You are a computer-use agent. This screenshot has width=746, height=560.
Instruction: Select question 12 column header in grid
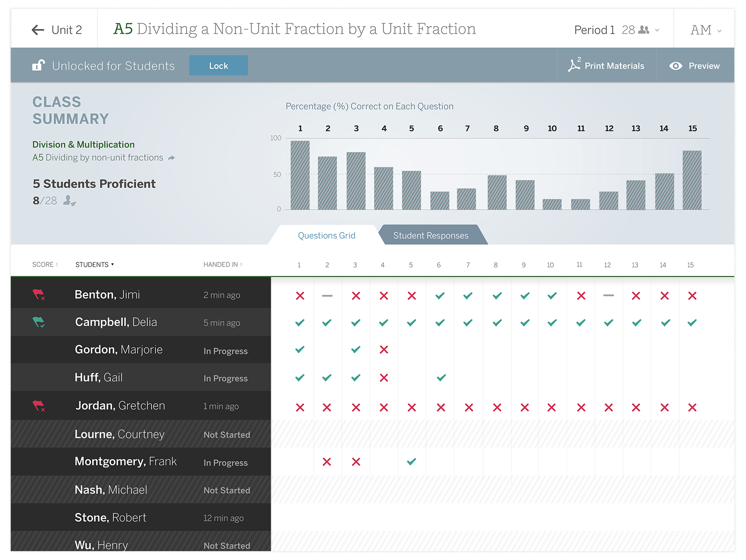(607, 265)
